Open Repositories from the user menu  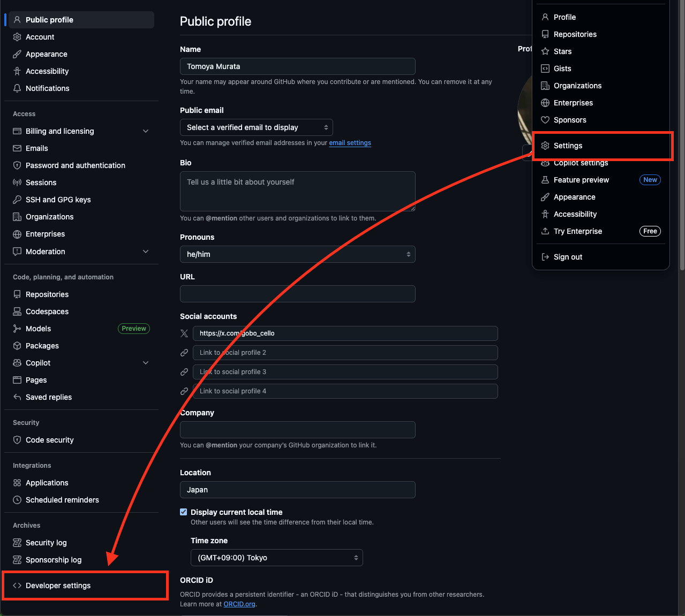point(601,34)
